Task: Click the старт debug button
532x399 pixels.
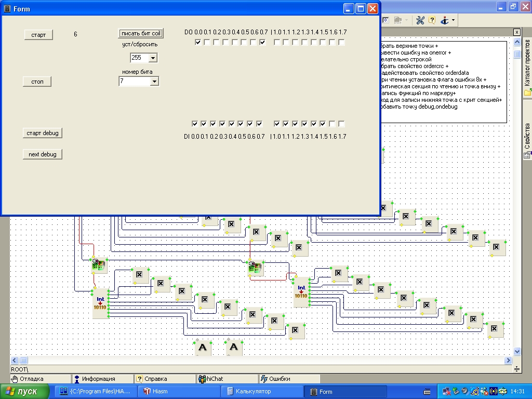Action: pyautogui.click(x=43, y=133)
